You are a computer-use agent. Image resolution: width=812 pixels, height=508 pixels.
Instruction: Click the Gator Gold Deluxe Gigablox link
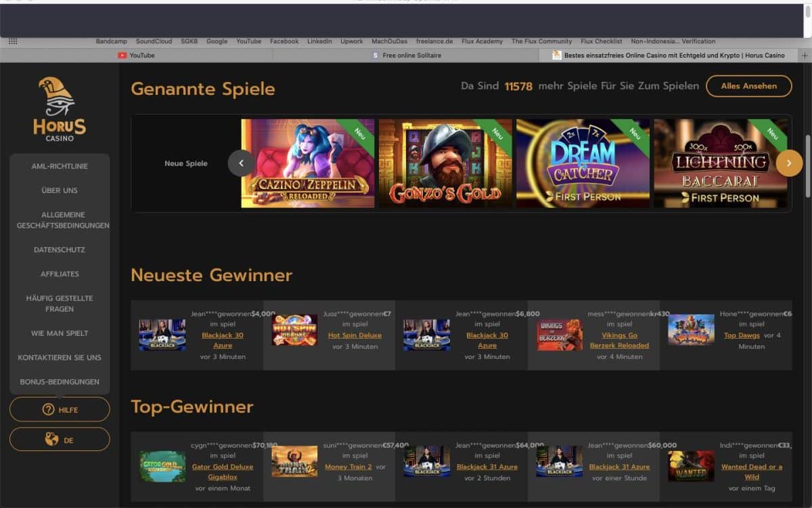(223, 471)
